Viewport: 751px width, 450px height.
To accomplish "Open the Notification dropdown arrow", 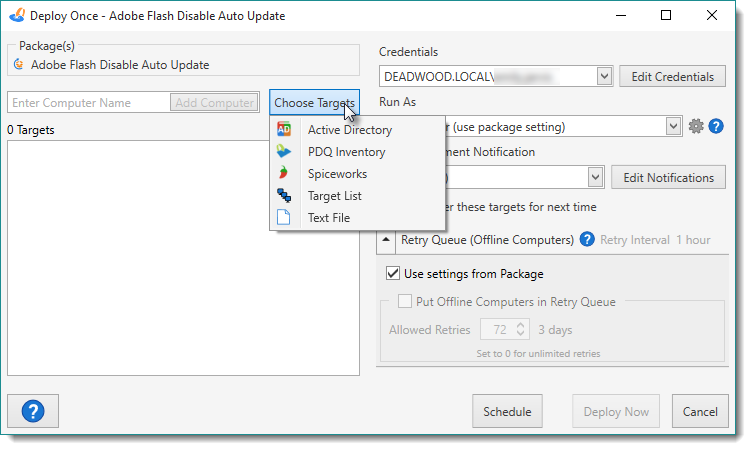I will (595, 177).
